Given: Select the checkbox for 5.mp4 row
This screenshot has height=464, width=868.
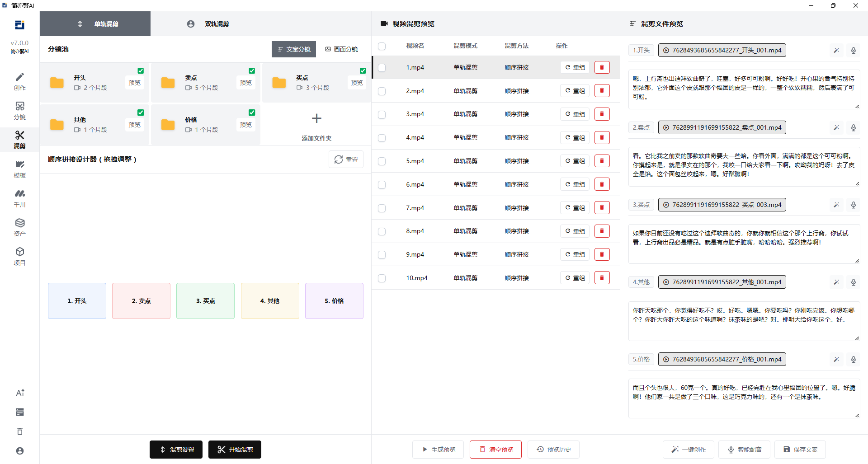Looking at the screenshot, I should coord(382,161).
